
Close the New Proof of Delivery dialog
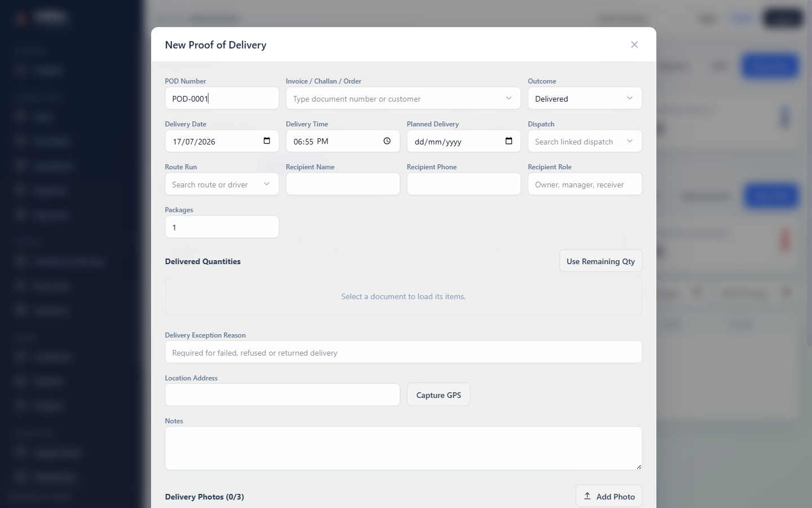click(x=634, y=45)
